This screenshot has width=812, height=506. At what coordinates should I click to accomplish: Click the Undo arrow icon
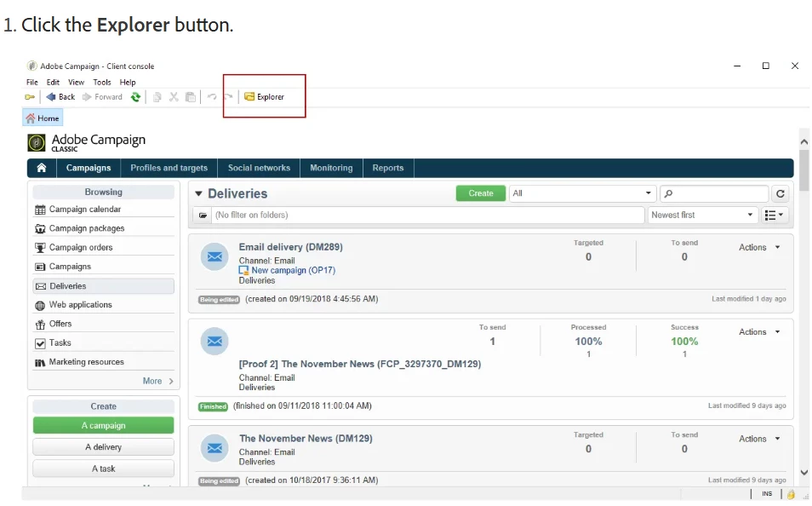212,97
